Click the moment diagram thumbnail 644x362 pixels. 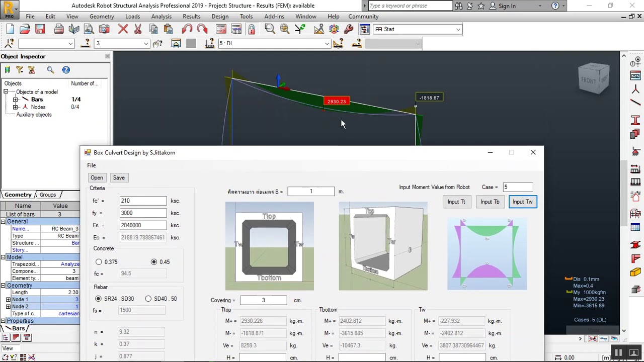click(x=487, y=254)
